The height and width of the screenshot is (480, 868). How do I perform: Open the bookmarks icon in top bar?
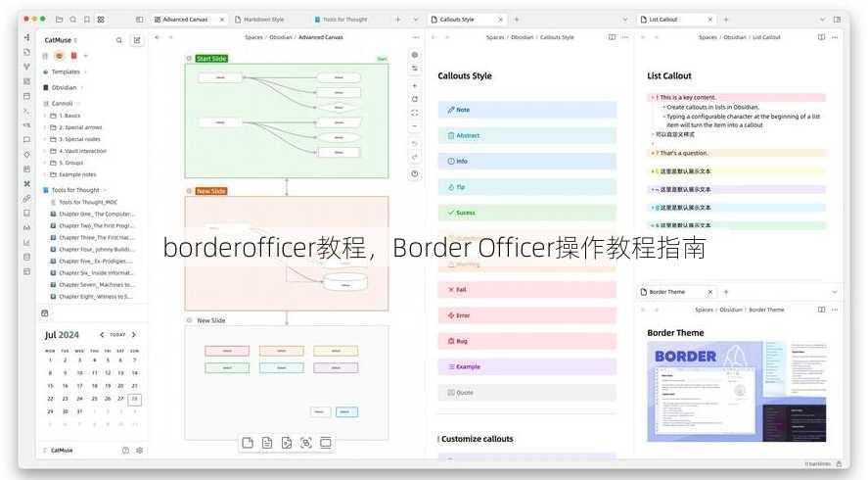87,20
